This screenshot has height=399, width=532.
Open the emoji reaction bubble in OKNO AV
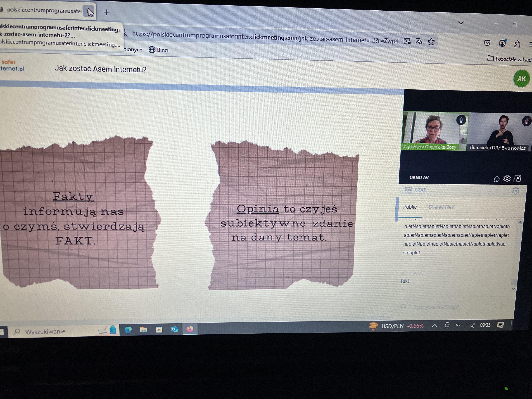tap(496, 179)
